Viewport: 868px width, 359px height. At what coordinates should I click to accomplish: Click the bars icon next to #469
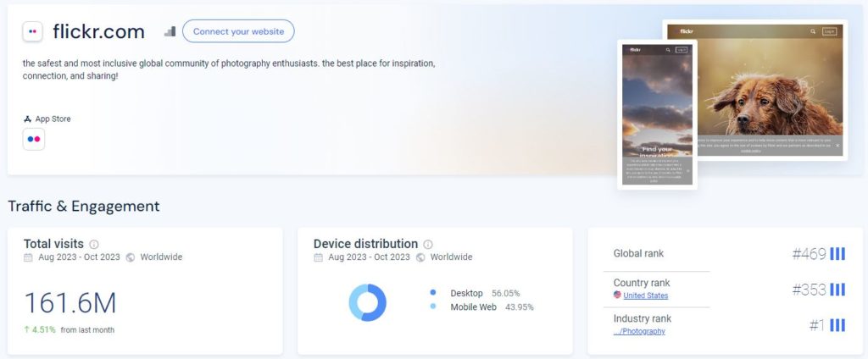(x=837, y=254)
